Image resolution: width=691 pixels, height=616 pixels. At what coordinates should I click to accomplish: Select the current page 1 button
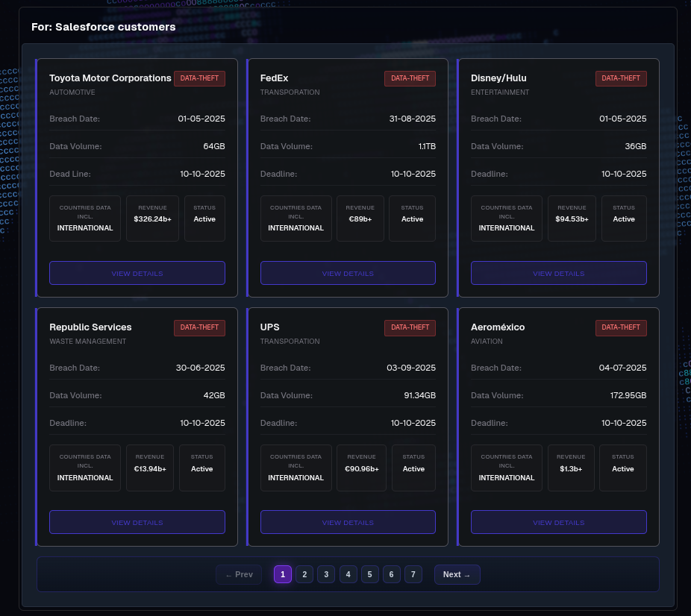282,574
